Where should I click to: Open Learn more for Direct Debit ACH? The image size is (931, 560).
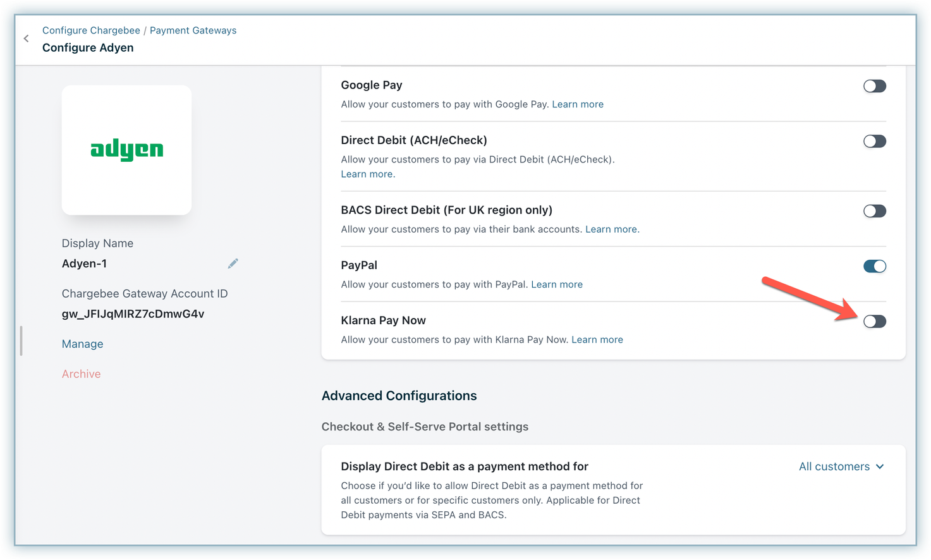point(367,174)
